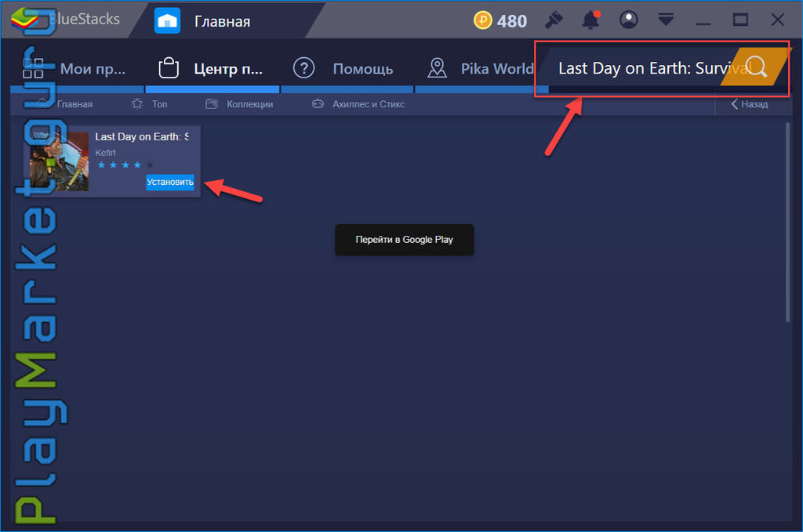Minimize the BlueStacks window
The height and width of the screenshot is (532, 803).
(703, 24)
